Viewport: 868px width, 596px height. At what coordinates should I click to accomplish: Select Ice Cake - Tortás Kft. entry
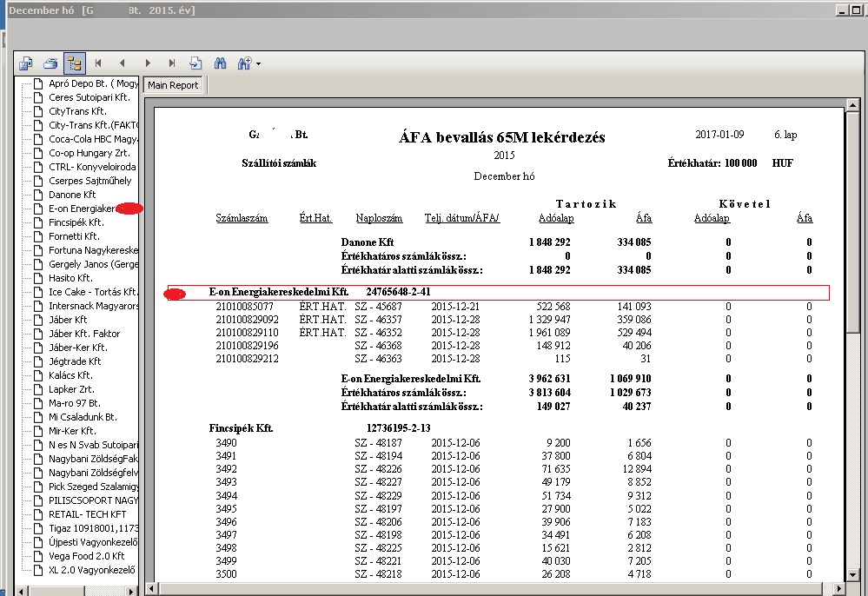(x=93, y=292)
